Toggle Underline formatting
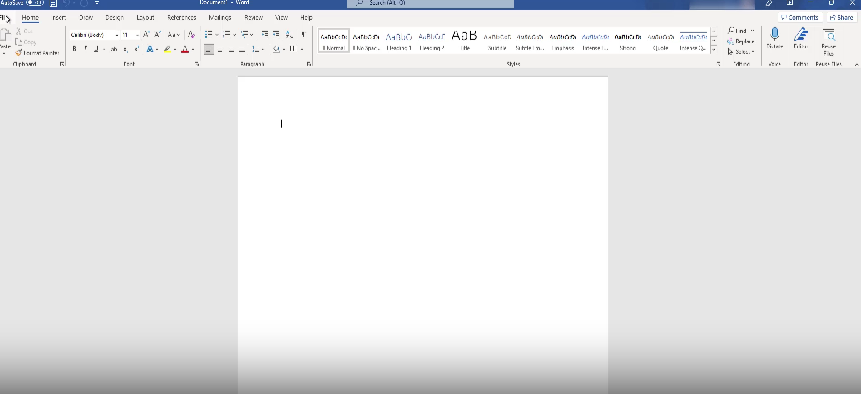The height and width of the screenshot is (394, 861). coord(96,49)
